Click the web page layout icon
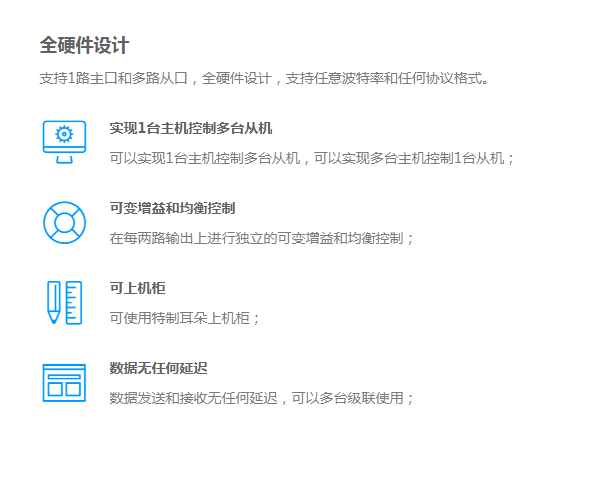Image resolution: width=613 pixels, height=488 pixels. (x=64, y=382)
